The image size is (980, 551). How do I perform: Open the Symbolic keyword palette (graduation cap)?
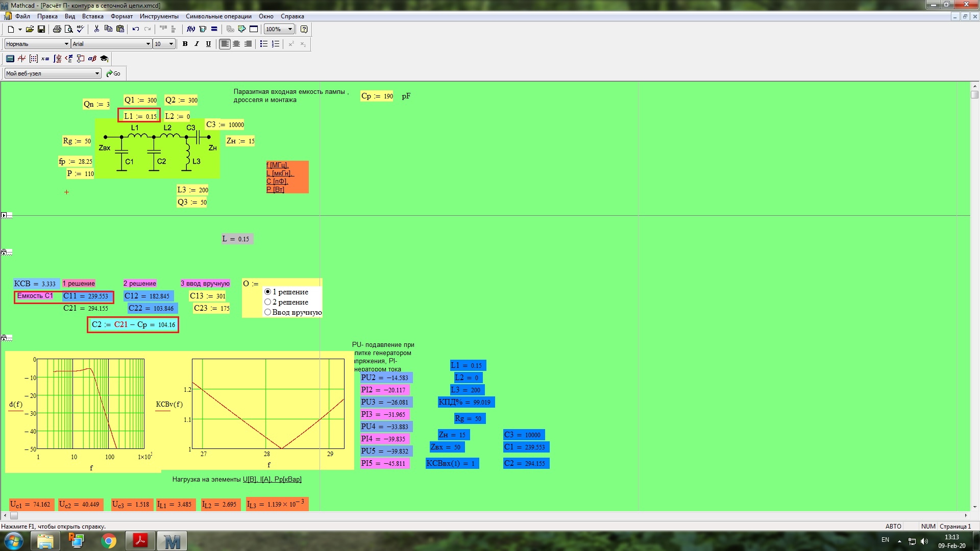coord(104,59)
